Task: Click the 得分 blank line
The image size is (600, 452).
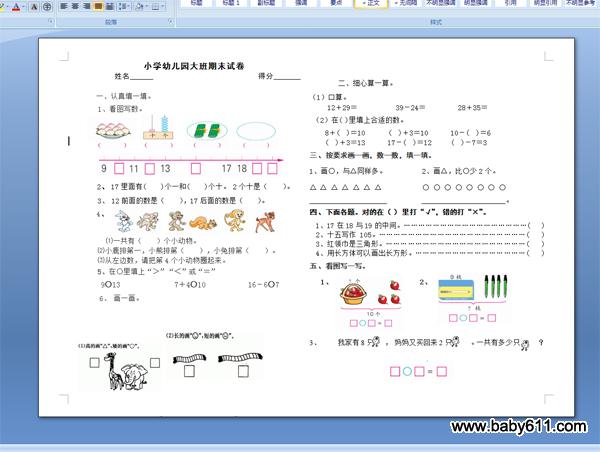Action: point(287,77)
